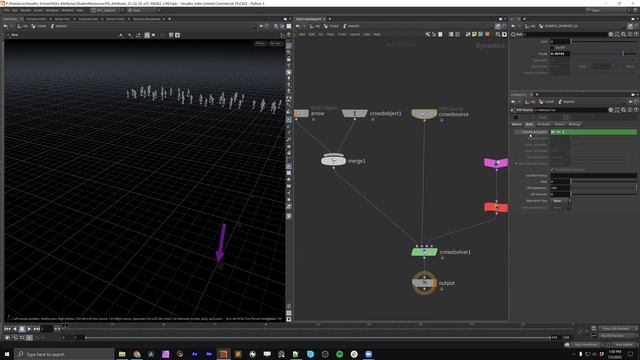Click the obj path button in scene viewer
Screen dimensions: 640x360
click(23, 26)
